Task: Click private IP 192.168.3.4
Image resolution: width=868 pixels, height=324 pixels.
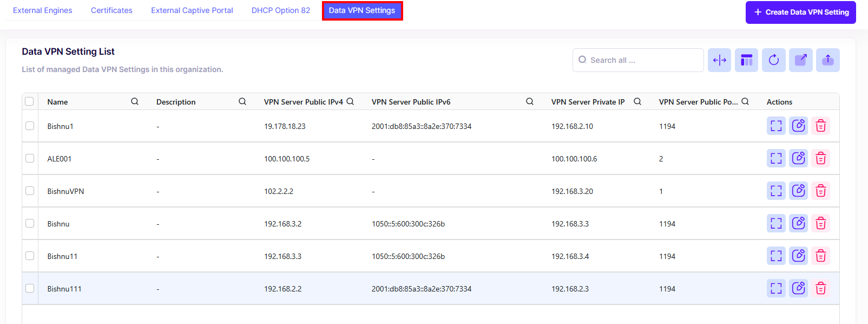Action: click(x=570, y=256)
